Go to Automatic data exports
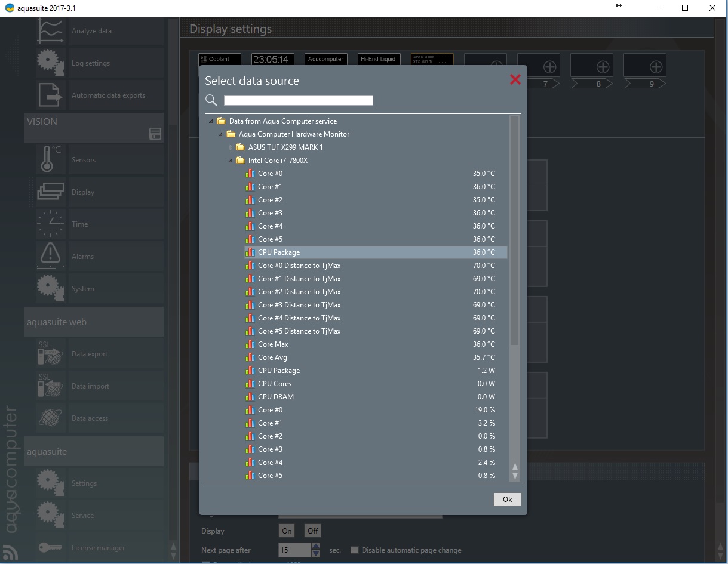728x564 pixels. tap(107, 95)
